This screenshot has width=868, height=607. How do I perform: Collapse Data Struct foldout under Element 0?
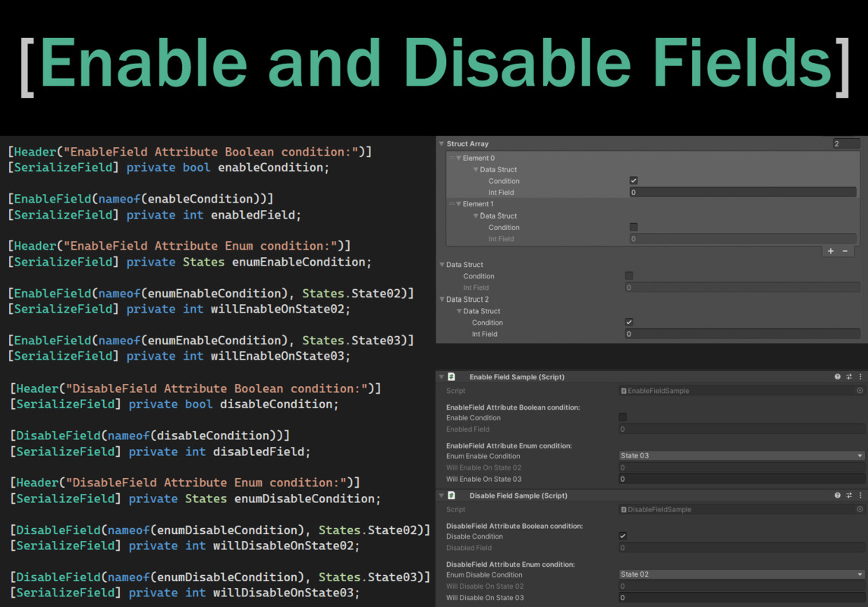476,170
